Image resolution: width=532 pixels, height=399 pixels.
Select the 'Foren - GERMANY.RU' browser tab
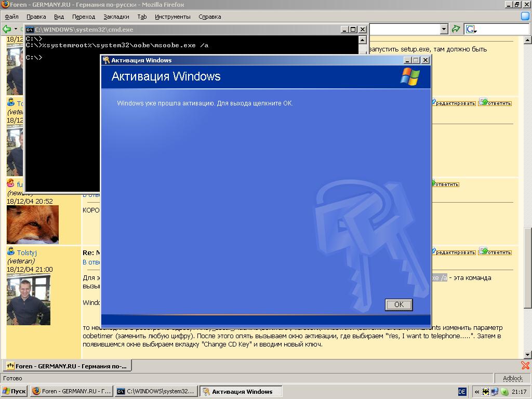click(x=67, y=366)
